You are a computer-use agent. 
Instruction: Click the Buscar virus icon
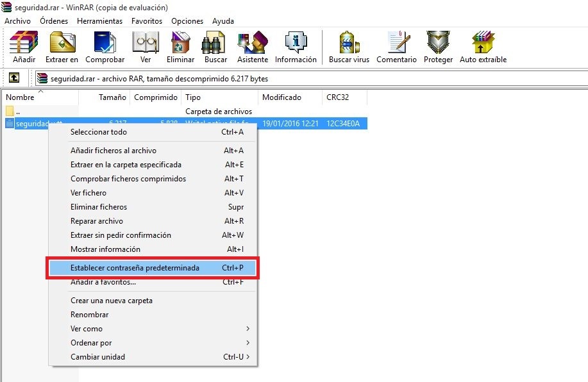pos(349,42)
